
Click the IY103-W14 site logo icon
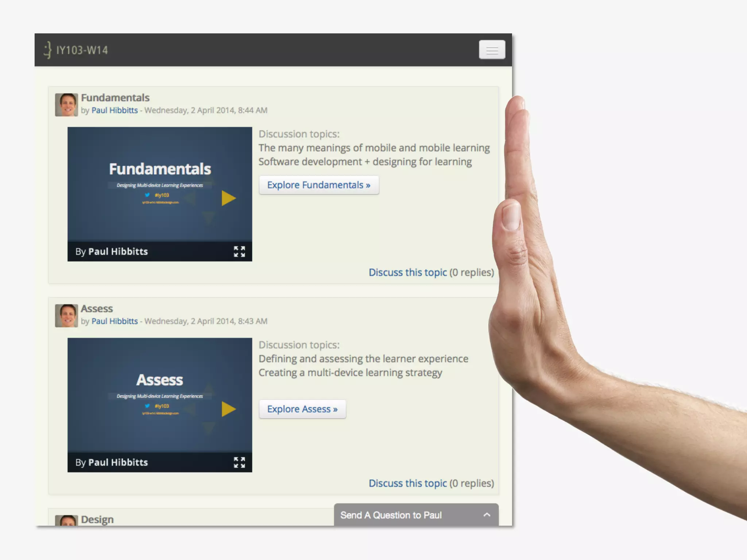pyautogui.click(x=48, y=50)
